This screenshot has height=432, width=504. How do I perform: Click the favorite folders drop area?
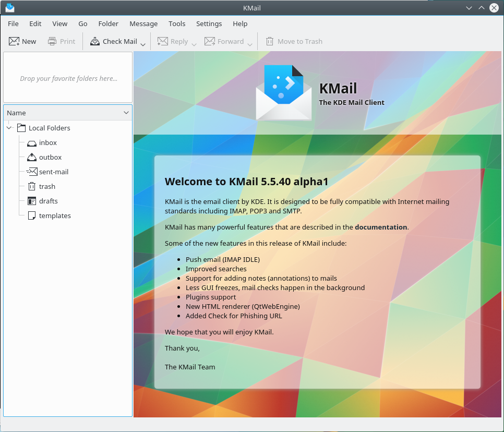[x=68, y=78]
